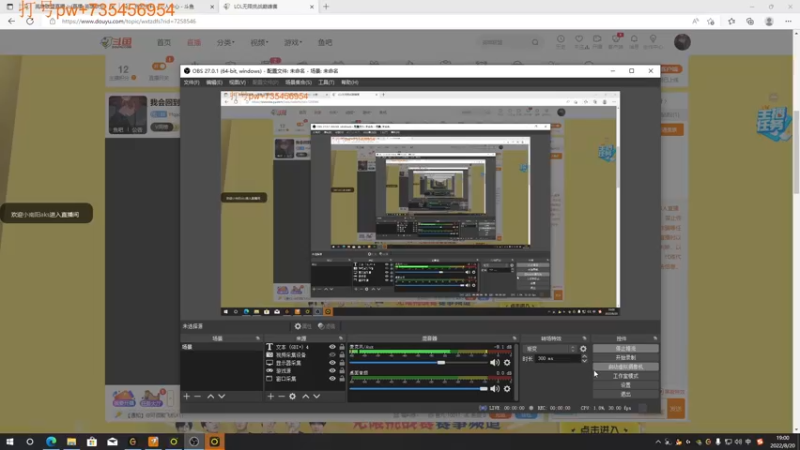Open OBS 工具(T) menu
The image size is (800, 450).
[326, 82]
